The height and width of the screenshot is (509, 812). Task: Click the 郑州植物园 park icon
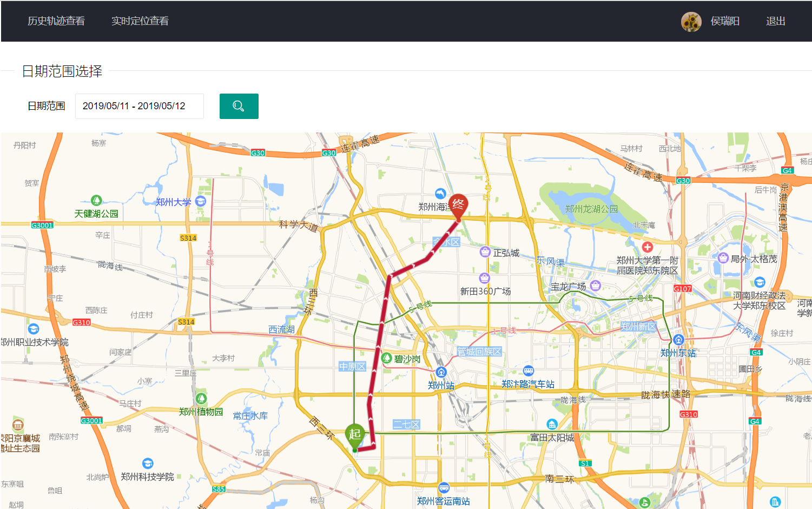201,399
